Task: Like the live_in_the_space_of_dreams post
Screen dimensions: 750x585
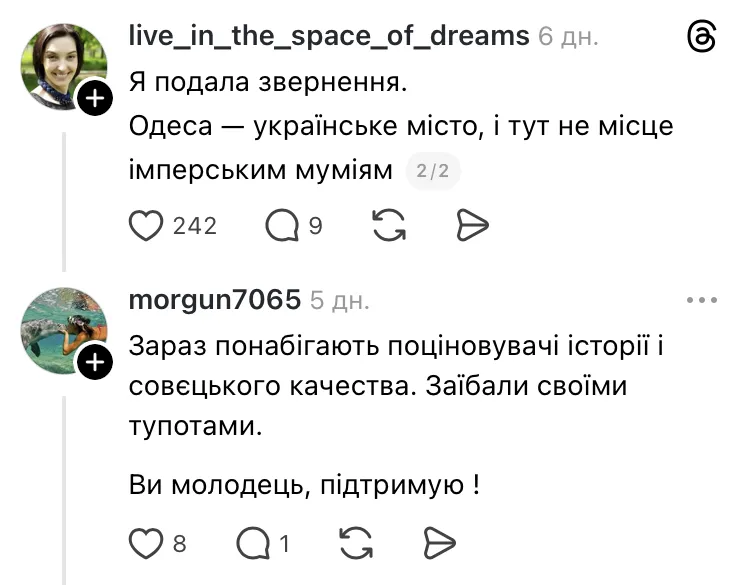Action: coord(147,226)
